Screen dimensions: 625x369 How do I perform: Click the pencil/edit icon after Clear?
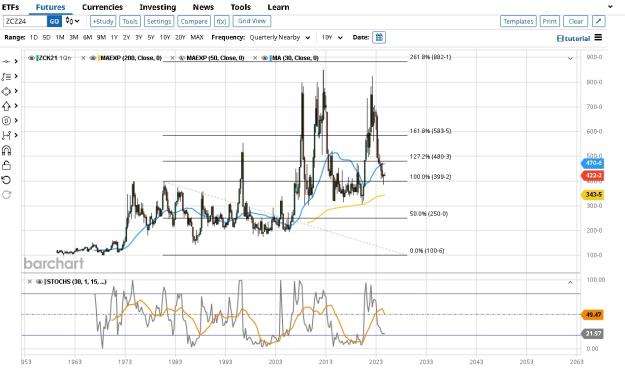[599, 21]
